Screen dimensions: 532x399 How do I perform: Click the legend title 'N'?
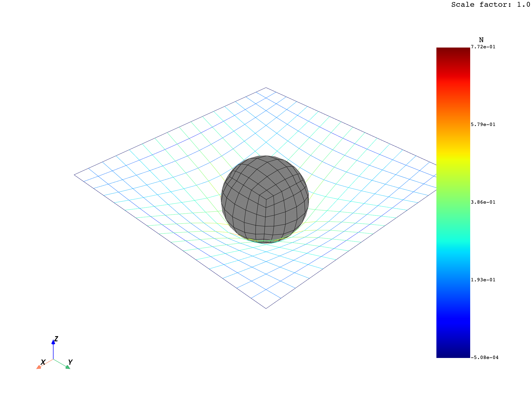click(481, 40)
